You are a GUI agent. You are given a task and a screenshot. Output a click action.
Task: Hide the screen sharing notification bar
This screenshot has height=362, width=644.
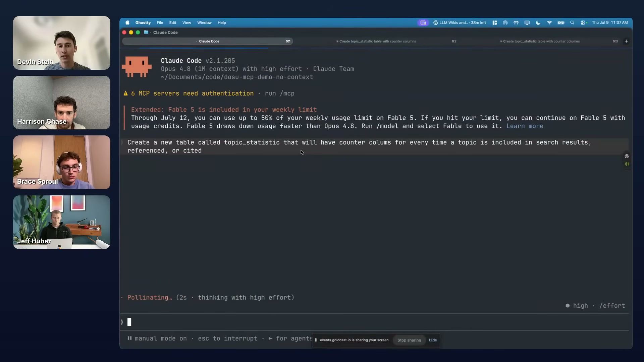pos(433,340)
